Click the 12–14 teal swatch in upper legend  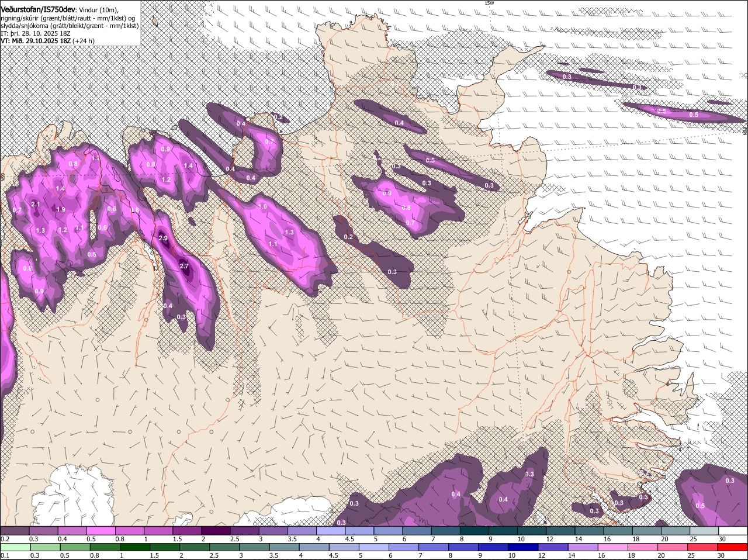click(x=560, y=531)
